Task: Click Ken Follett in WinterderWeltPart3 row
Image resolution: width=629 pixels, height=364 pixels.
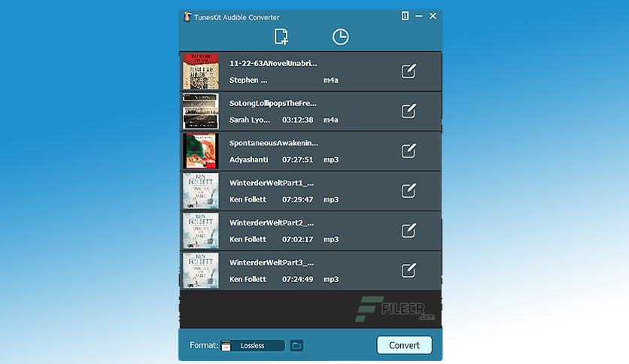Action: tap(248, 279)
